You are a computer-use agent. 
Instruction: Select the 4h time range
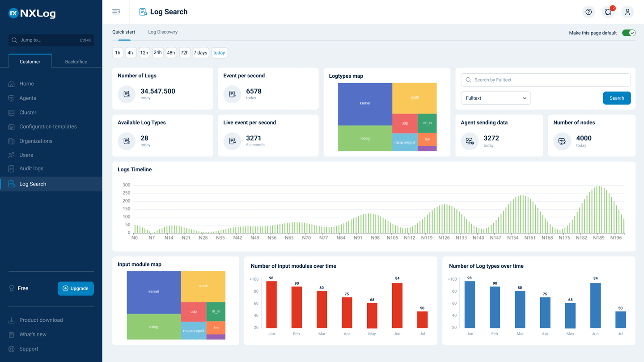pyautogui.click(x=131, y=53)
